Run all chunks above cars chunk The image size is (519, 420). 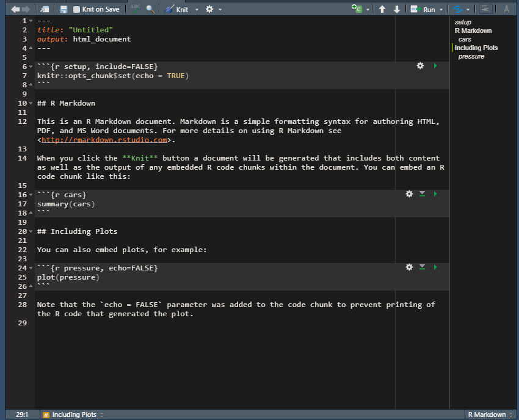pos(422,194)
